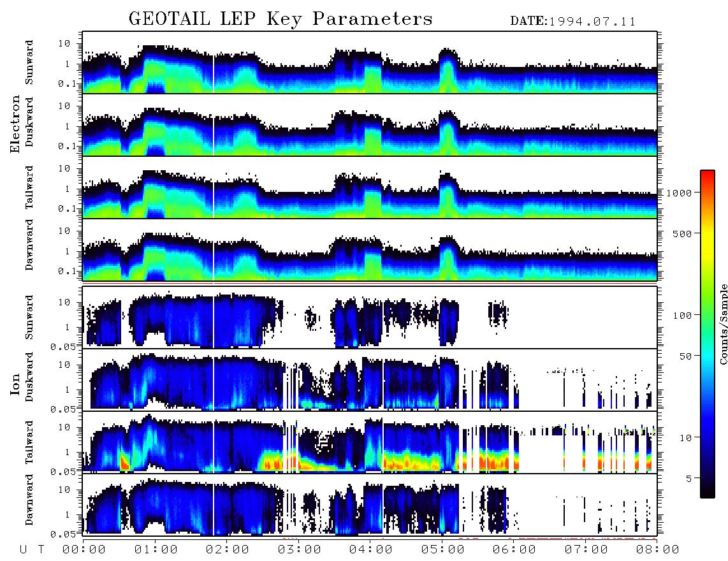Select the DATE:1994.07.11 text
This screenshot has width=728, height=561.
pyautogui.click(x=573, y=22)
